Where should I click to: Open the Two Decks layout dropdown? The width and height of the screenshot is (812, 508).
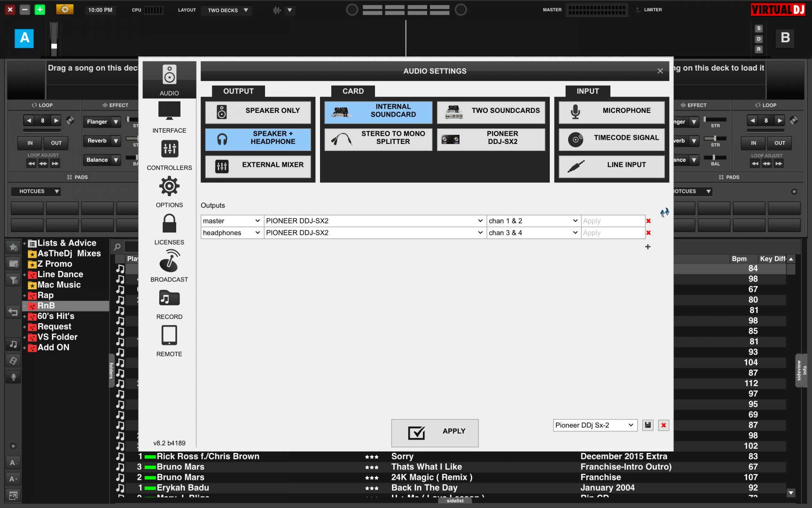click(x=226, y=10)
